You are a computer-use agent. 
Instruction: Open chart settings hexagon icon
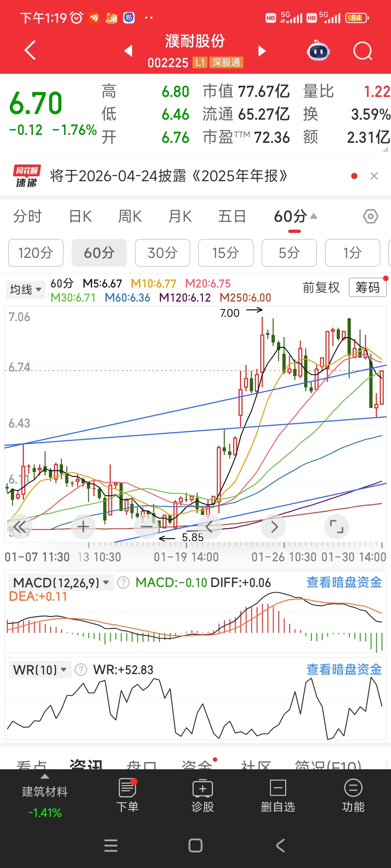371,217
